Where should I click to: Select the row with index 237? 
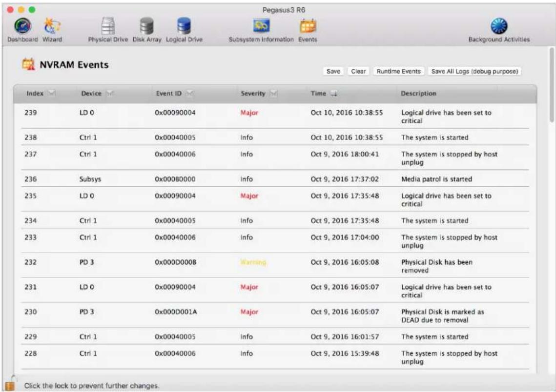[275, 157]
